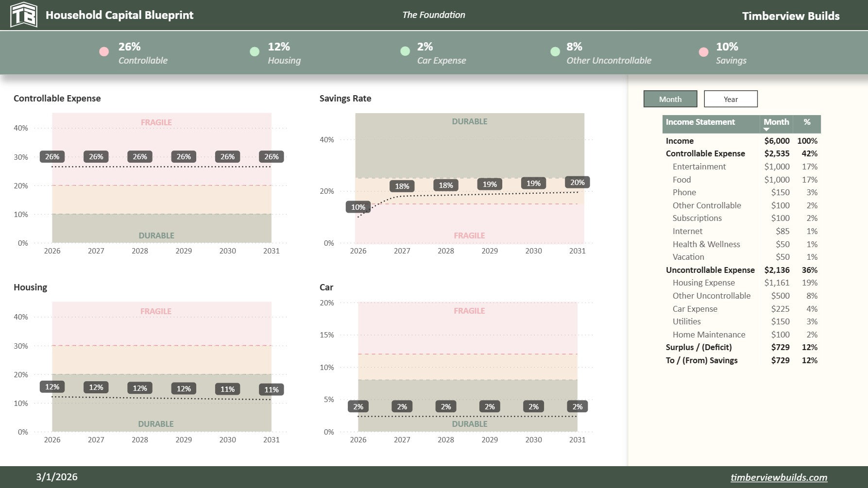Image resolution: width=868 pixels, height=488 pixels.
Task: Switch the income statement to Year view
Action: pos(730,99)
